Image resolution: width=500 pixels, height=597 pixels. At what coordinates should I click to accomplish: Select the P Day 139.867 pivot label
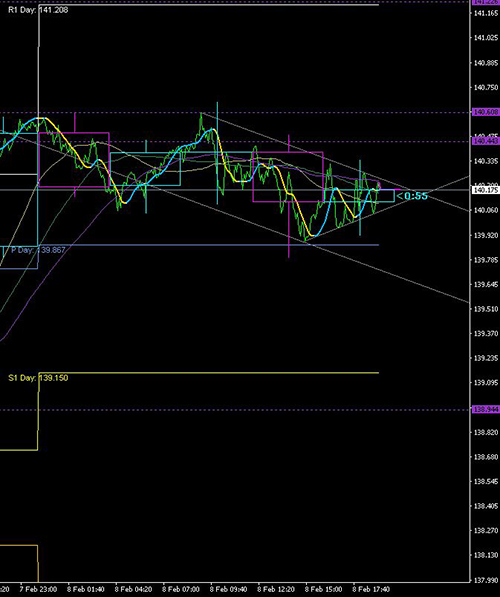38,250
